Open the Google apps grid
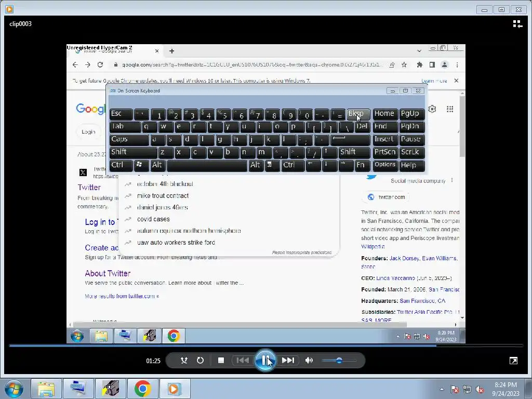The width and height of the screenshot is (532, 399). [x=450, y=109]
